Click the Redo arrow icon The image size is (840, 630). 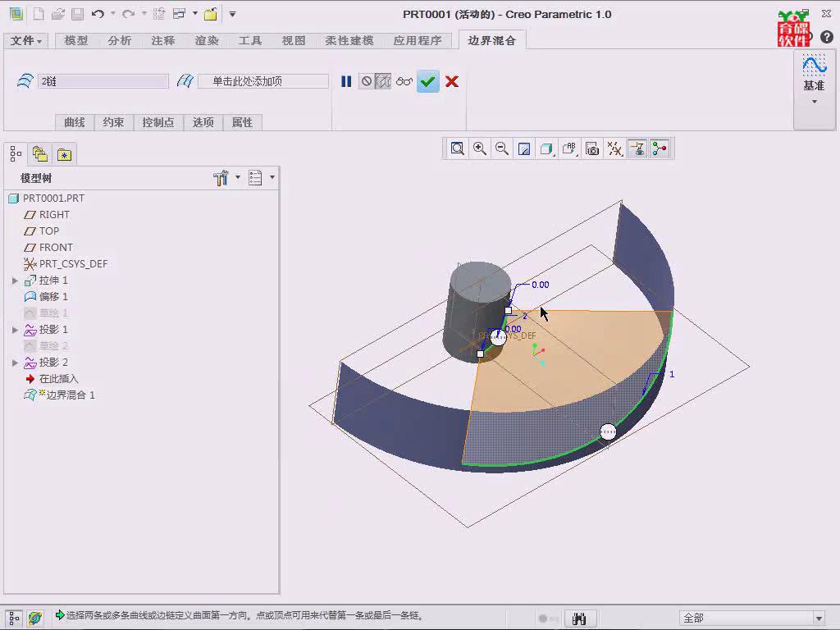click(x=129, y=14)
